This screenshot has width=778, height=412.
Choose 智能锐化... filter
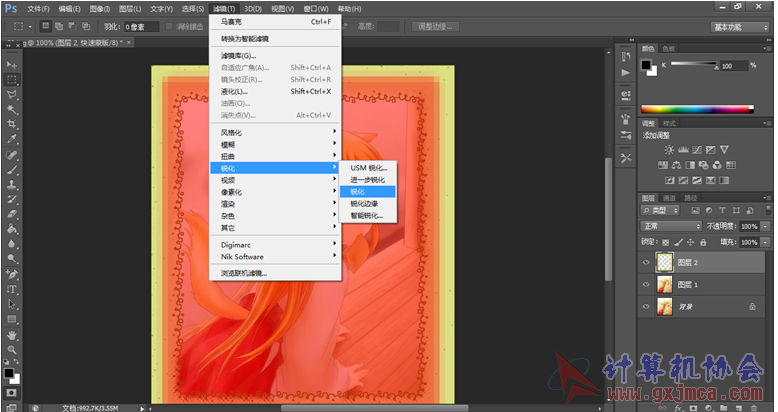coord(368,215)
